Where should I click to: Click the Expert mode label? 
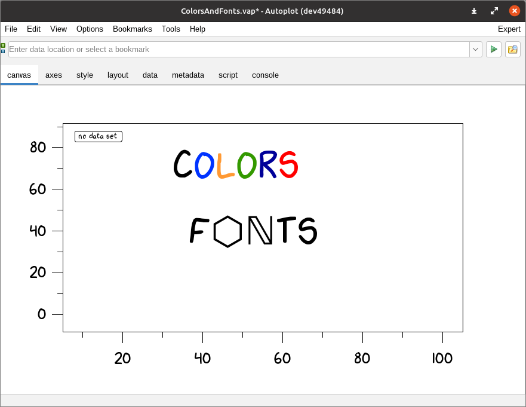509,29
